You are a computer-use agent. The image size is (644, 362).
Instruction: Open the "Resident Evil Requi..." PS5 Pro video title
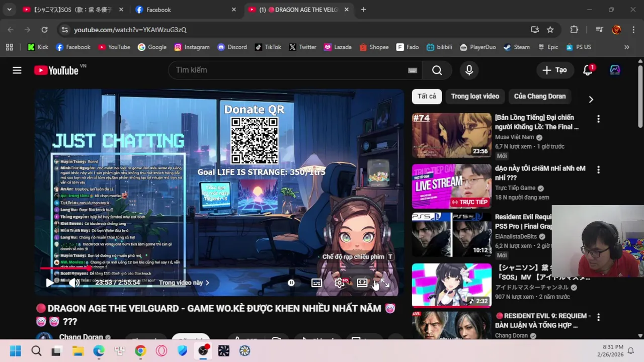pos(523,222)
